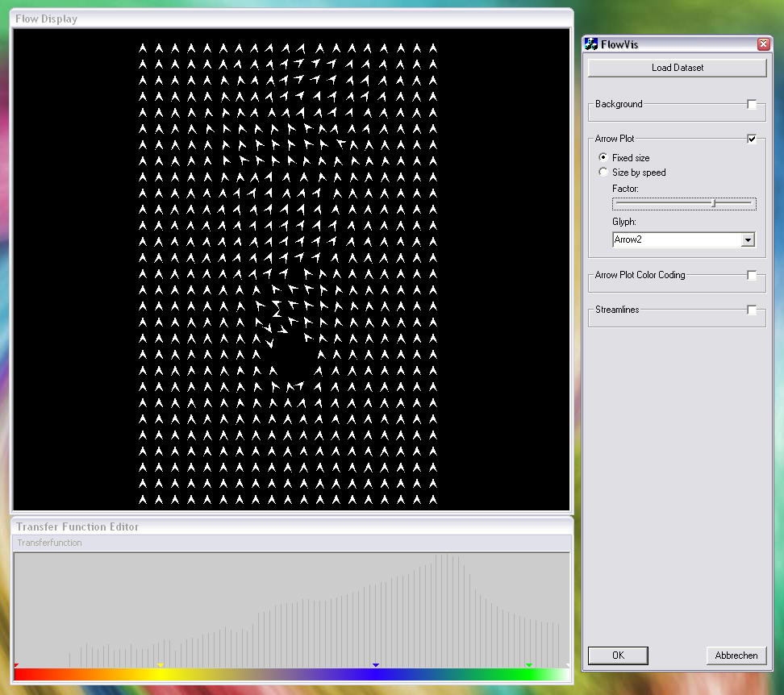This screenshot has width=784, height=695.
Task: Close the FlowVis window
Action: 763,44
